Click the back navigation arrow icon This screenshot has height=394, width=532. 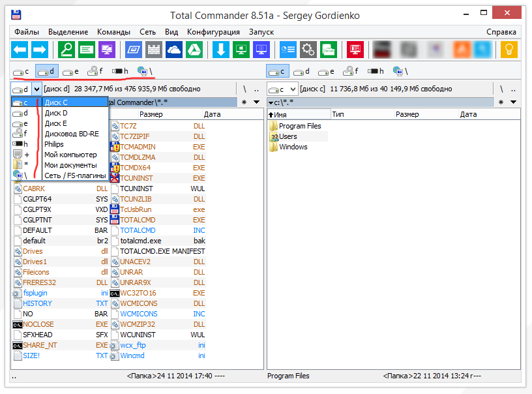point(20,50)
